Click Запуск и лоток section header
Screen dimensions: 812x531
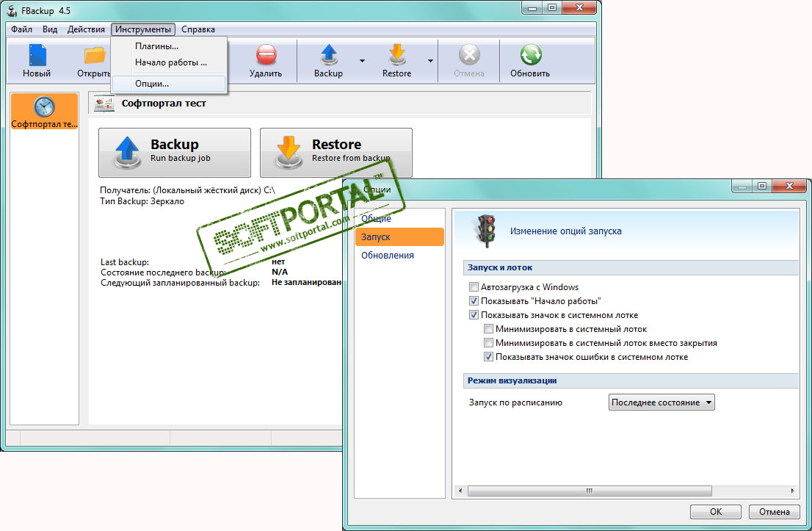[x=630, y=268]
